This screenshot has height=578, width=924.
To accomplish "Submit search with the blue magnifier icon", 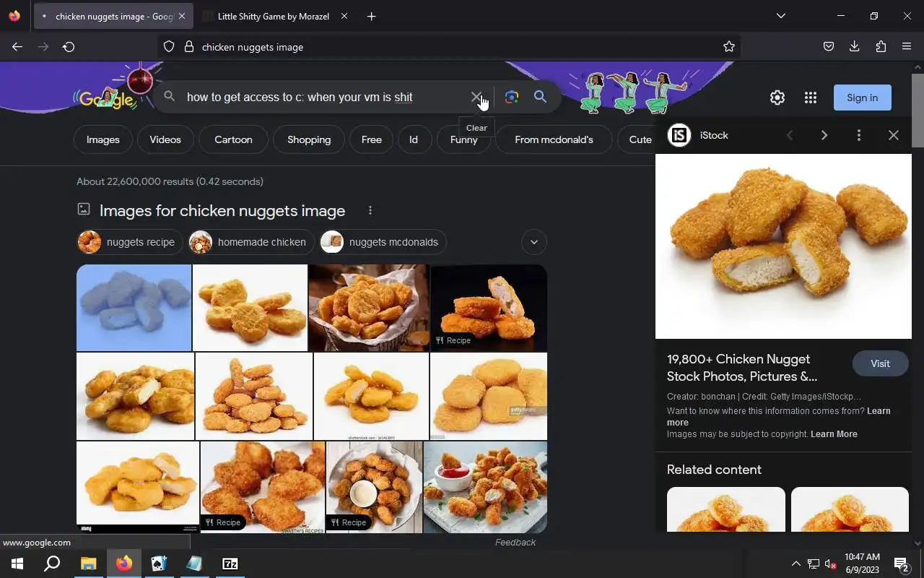I will point(540,97).
